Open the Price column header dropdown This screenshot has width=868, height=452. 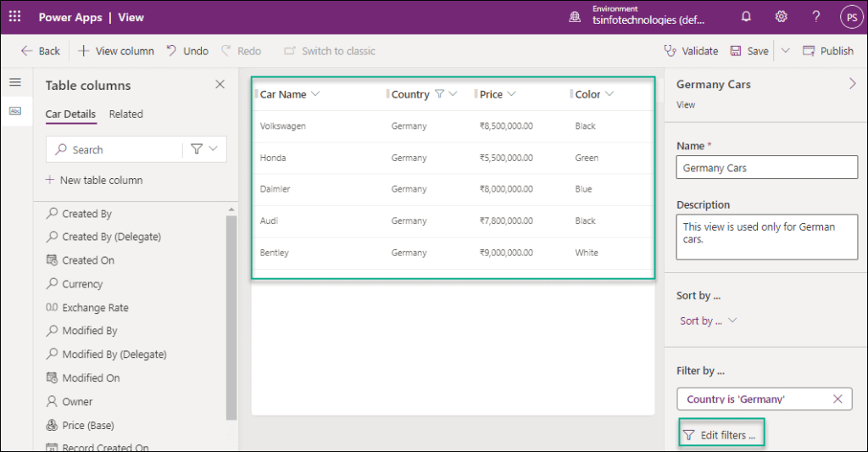pyautogui.click(x=511, y=93)
